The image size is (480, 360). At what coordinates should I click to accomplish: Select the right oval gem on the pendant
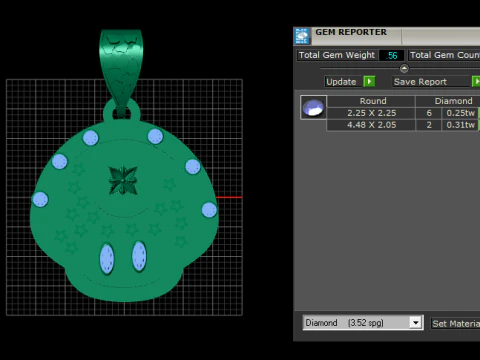139,256
